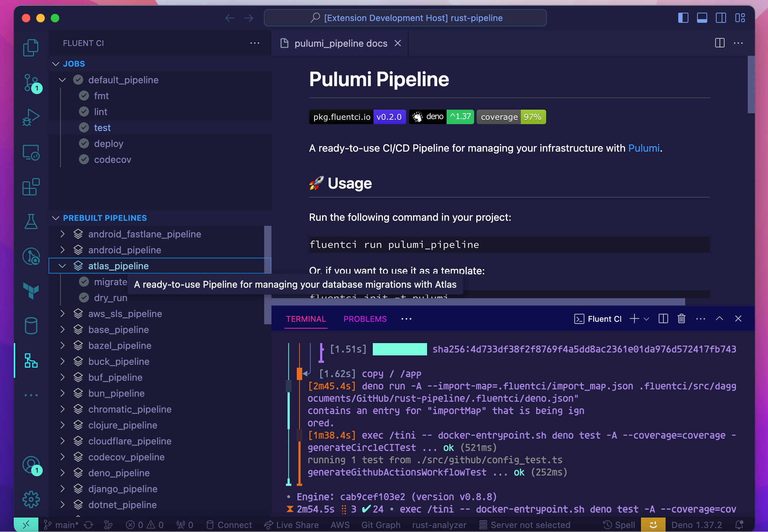This screenshot has width=768, height=532.
Task: Kill terminal with trash icon
Action: (x=682, y=319)
